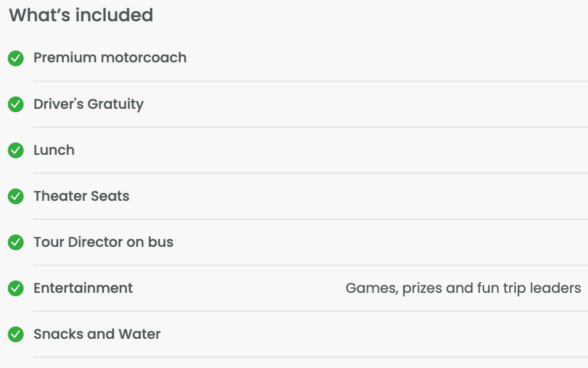
Task: Select the checkmark beside Snacks and Water
Action: tap(16, 334)
